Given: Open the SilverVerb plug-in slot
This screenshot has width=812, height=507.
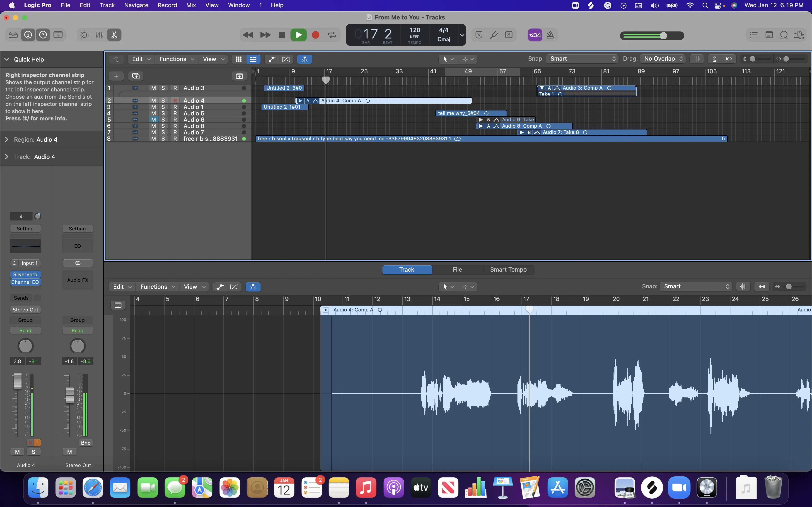Looking at the screenshot, I should click(25, 274).
